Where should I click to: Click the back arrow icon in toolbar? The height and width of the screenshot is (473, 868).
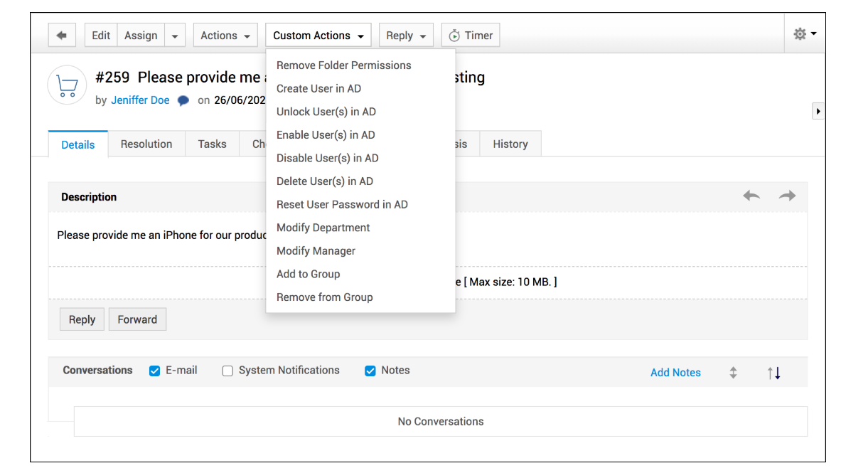pos(62,36)
